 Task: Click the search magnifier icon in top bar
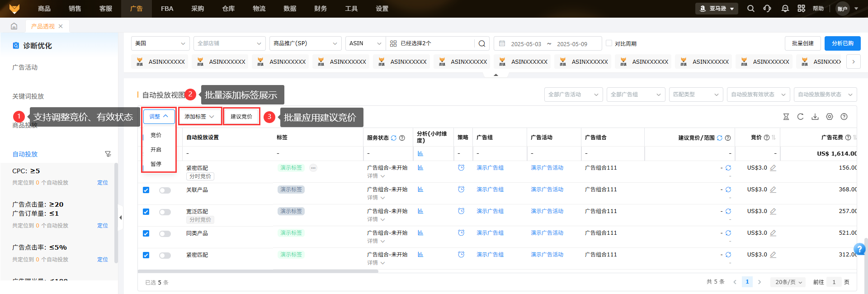750,9
